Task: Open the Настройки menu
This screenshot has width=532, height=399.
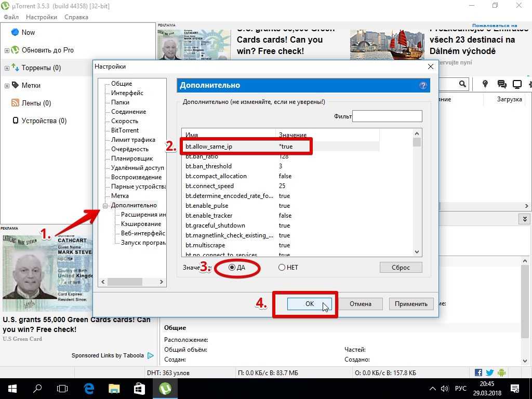Action: point(42,17)
